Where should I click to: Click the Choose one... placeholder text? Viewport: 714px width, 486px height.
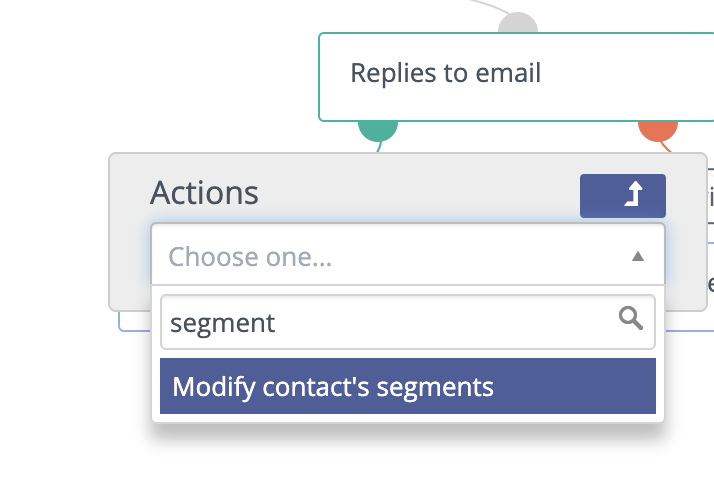pos(250,256)
